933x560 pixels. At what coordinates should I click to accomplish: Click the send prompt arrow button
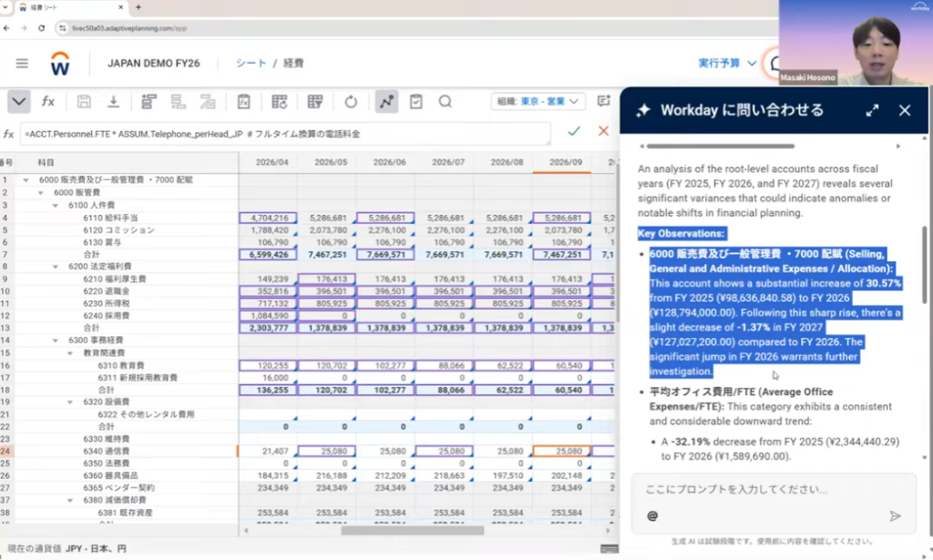point(895,516)
